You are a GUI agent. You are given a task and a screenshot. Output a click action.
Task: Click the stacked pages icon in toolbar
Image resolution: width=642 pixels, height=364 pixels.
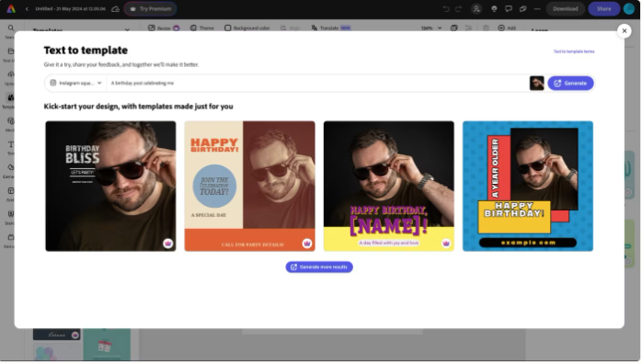(453, 28)
